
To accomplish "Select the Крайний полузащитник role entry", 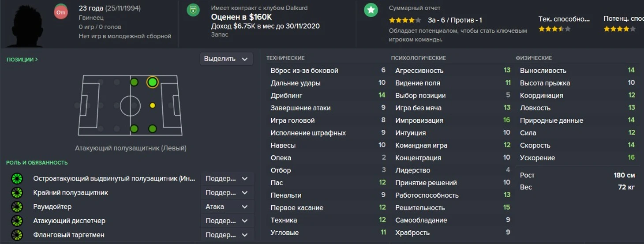I will [x=71, y=192].
